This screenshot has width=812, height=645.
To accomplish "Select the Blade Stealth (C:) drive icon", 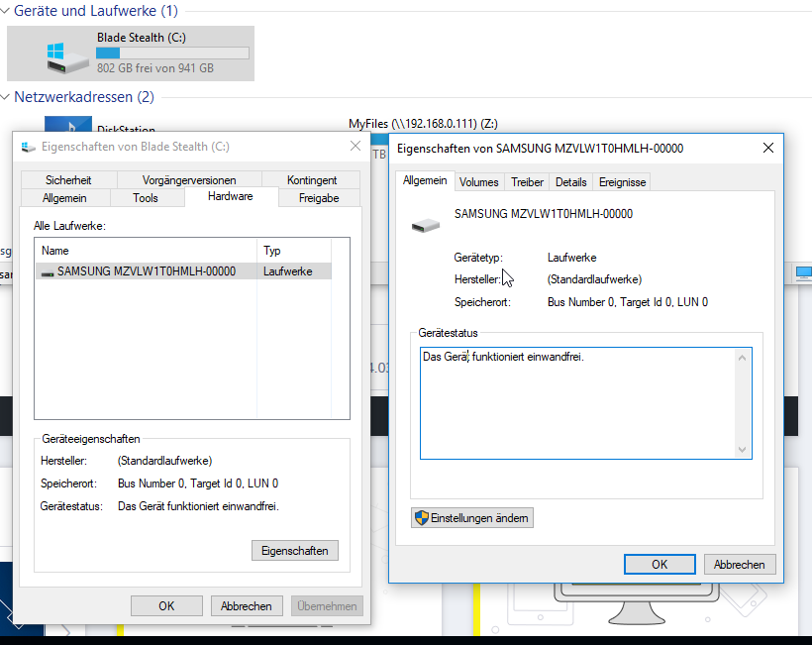I will coord(67,57).
